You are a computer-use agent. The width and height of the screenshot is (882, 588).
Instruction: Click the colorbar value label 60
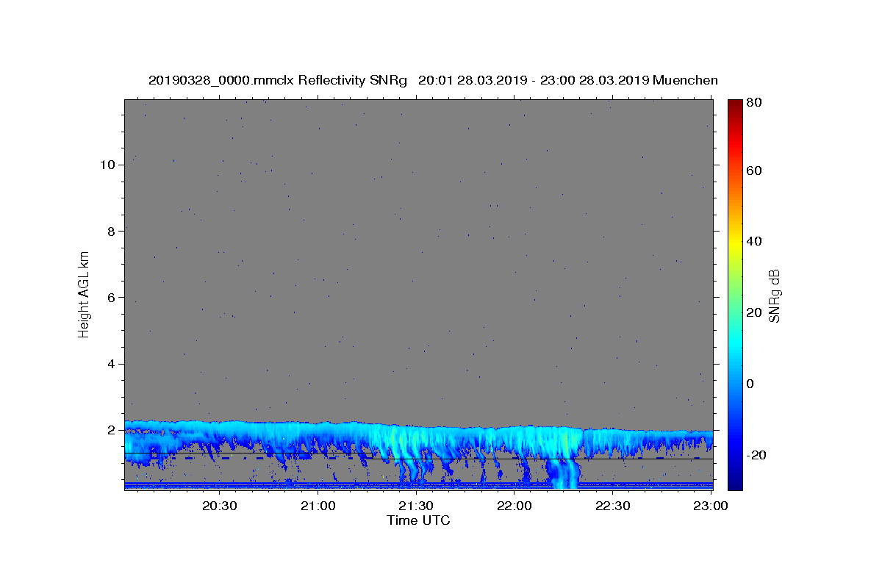755,171
